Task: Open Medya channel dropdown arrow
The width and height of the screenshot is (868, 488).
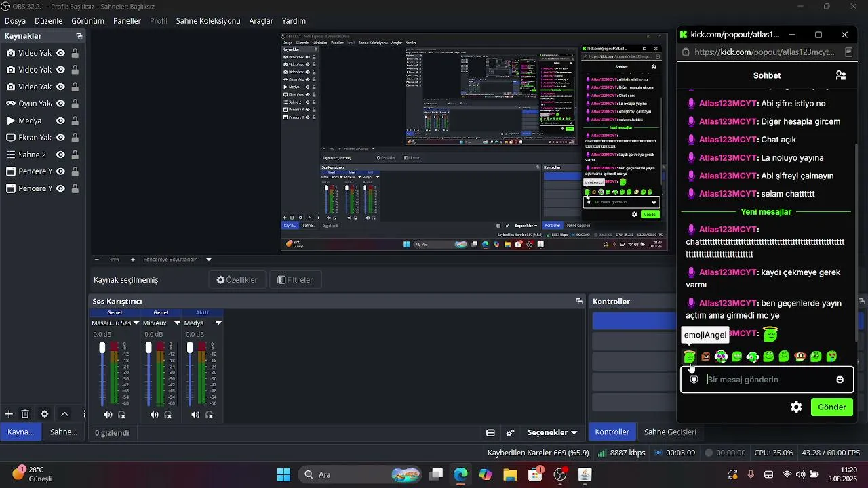Action: 218,323
